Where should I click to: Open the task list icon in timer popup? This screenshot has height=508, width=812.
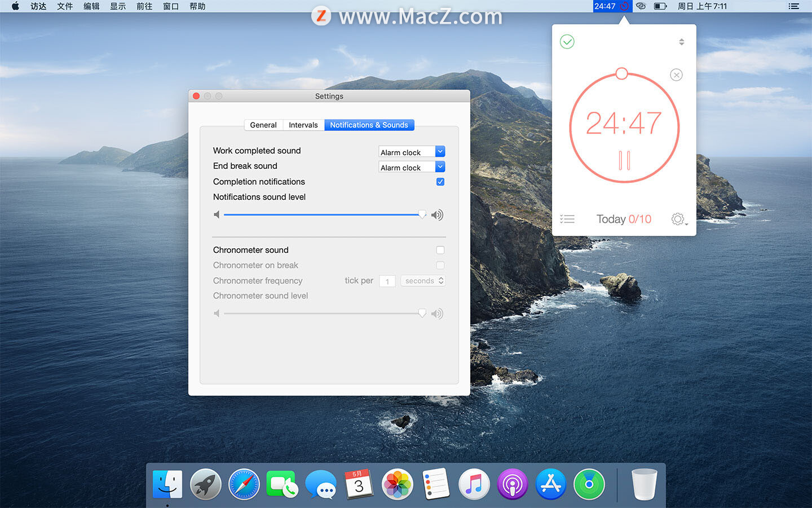click(567, 219)
